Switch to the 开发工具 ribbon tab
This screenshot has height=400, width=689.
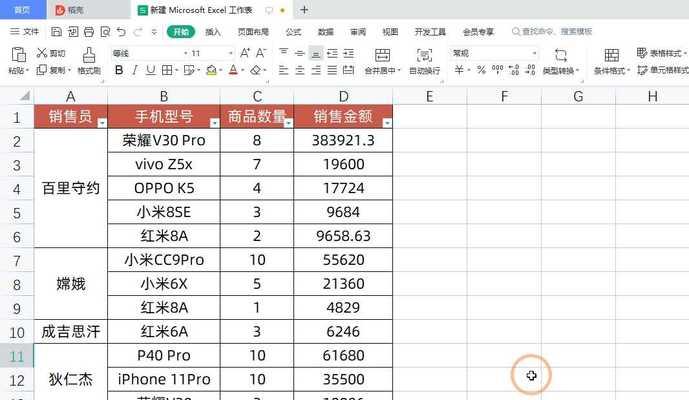coord(430,32)
